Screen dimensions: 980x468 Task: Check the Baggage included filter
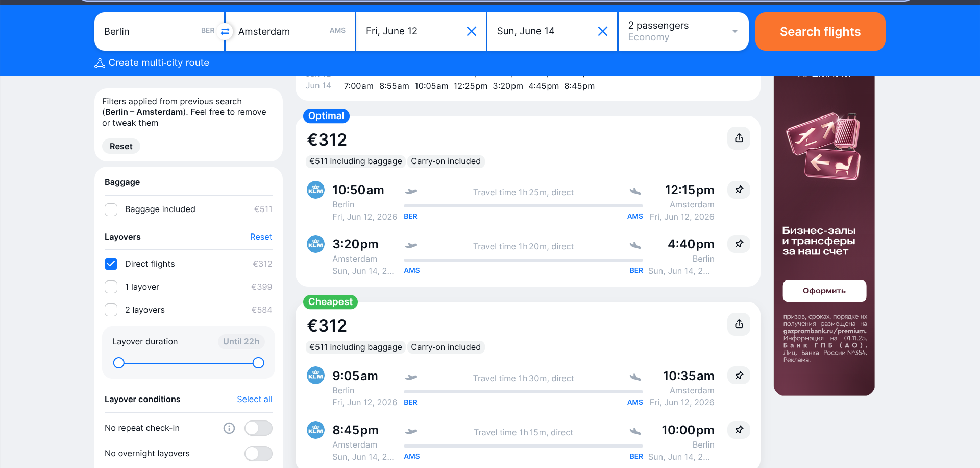(111, 209)
